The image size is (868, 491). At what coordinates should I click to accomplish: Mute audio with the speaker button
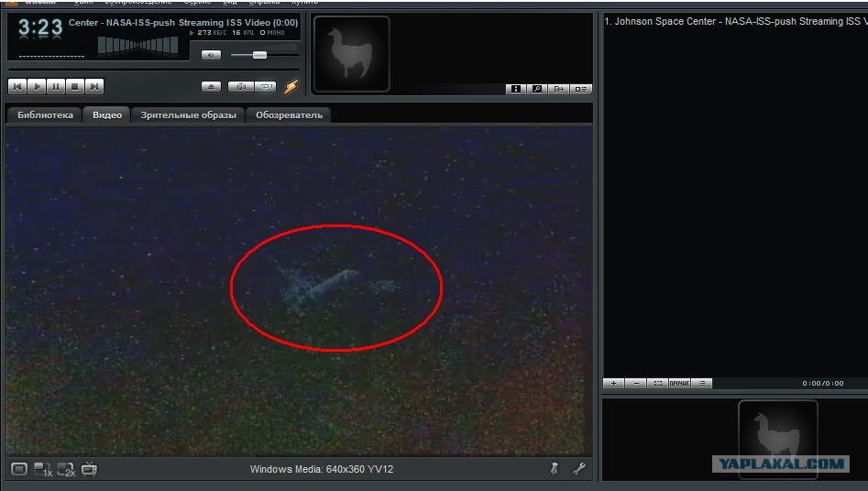point(211,55)
